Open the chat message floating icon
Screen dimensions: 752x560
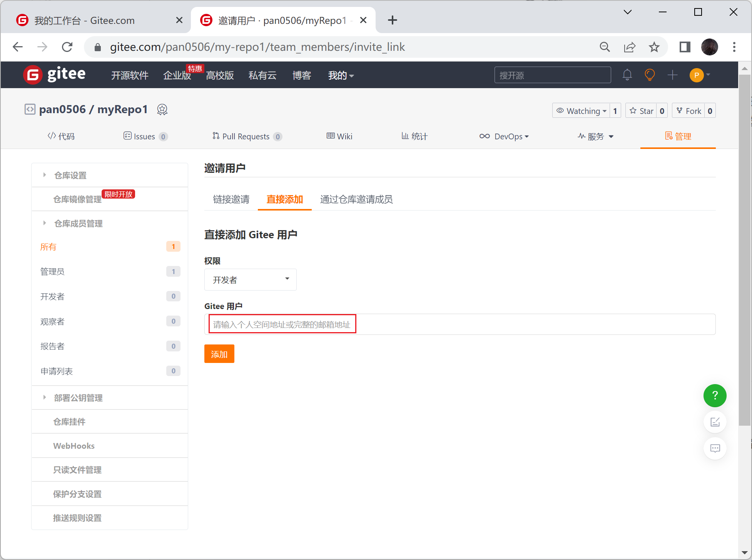pos(715,448)
